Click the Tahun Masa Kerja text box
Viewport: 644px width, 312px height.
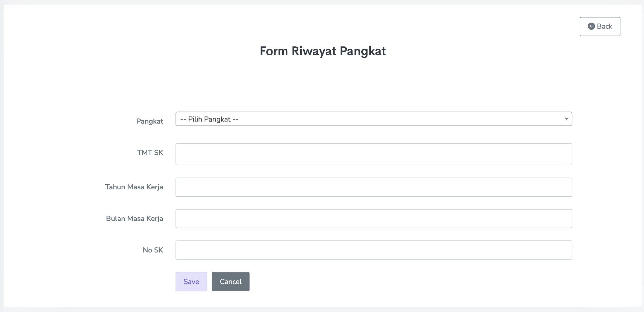pyautogui.click(x=373, y=187)
